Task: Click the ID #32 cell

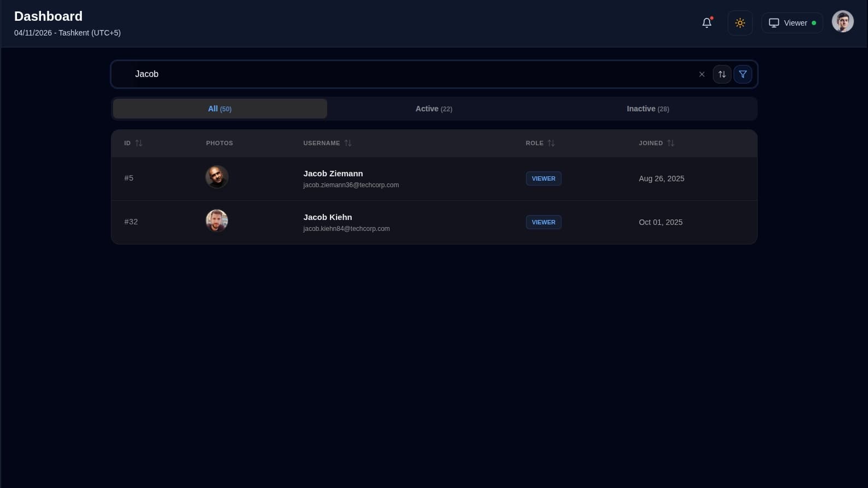Action: (131, 222)
